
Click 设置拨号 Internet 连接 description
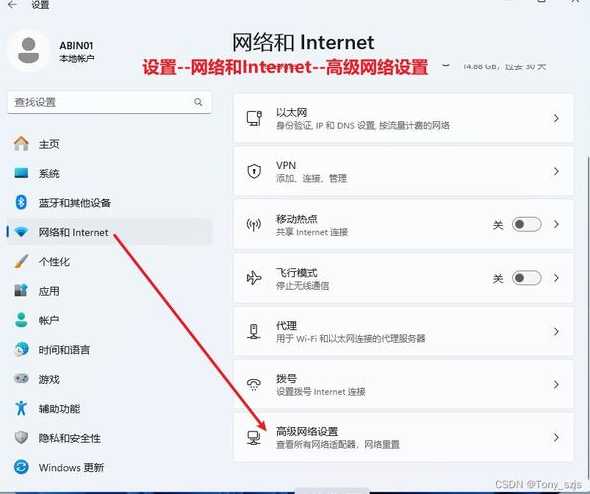coord(321,392)
